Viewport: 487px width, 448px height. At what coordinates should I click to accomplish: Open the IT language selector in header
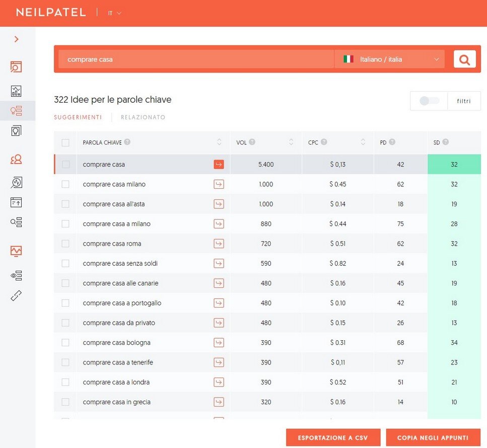(114, 13)
